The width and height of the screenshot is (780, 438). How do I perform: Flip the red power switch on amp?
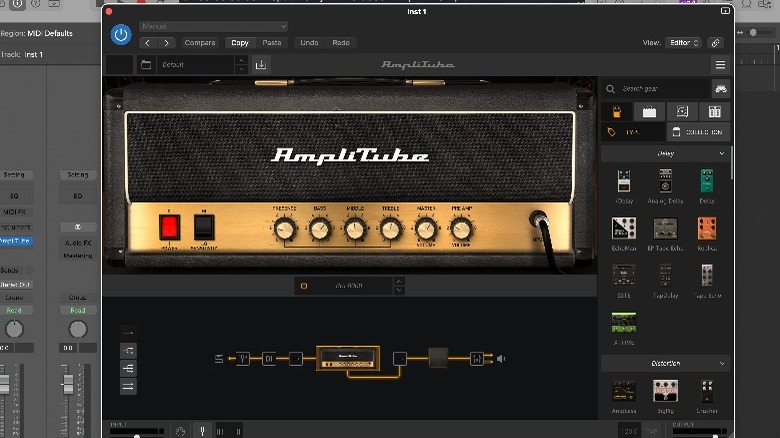[169, 227]
